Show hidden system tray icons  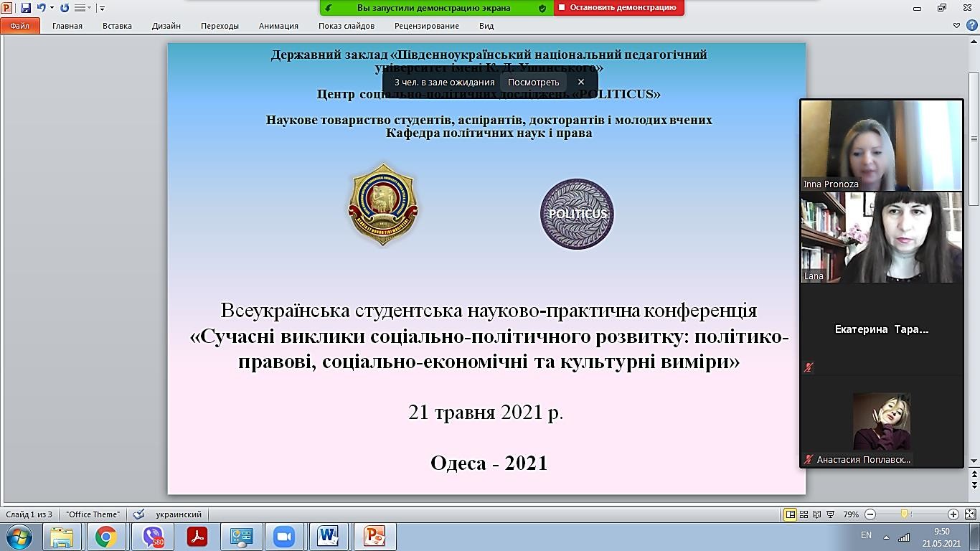coord(886,537)
